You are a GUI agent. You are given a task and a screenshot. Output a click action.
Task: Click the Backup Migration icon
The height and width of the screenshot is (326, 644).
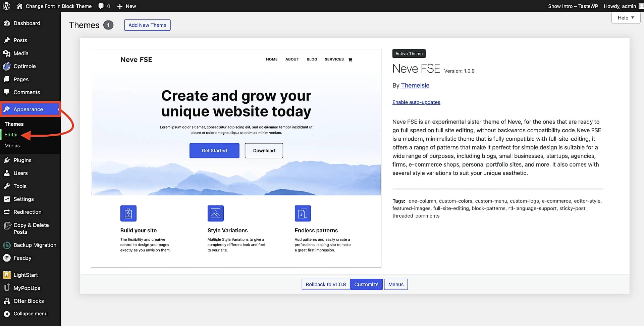(x=7, y=245)
